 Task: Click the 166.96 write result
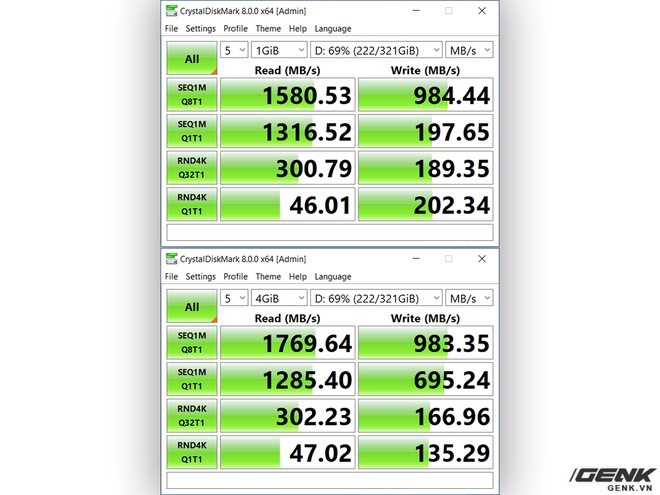coord(426,416)
